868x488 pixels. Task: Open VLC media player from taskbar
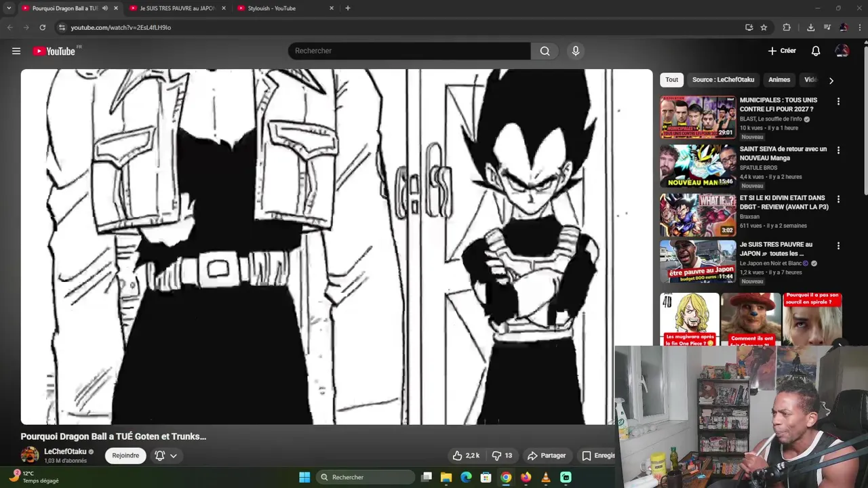coord(546,477)
